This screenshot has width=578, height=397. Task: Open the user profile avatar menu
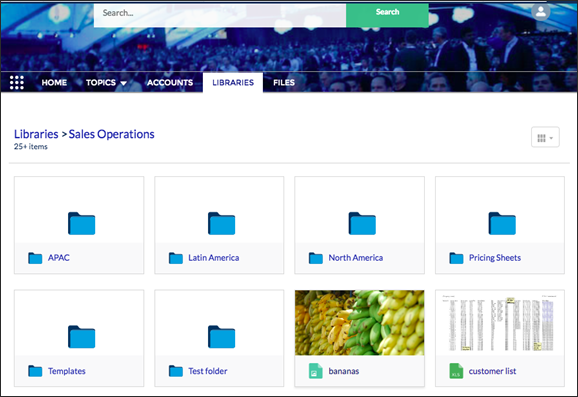tap(540, 11)
